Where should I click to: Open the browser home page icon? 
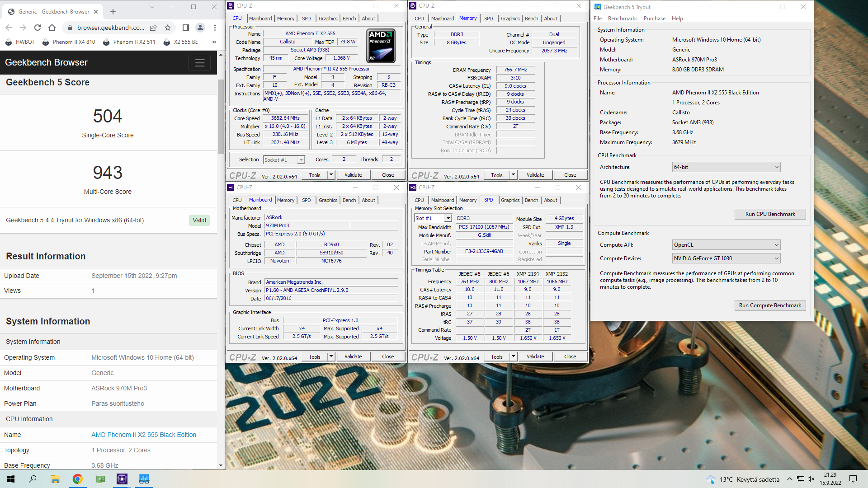coord(52,28)
